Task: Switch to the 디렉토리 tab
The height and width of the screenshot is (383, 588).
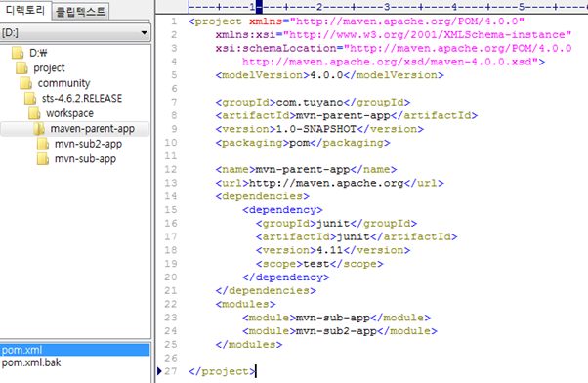Action: click(24, 10)
